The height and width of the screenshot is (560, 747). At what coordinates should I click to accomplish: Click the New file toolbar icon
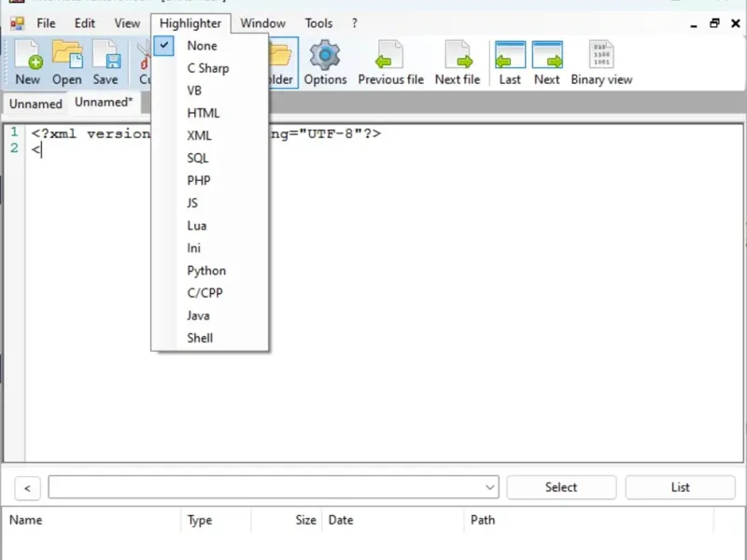point(28,63)
